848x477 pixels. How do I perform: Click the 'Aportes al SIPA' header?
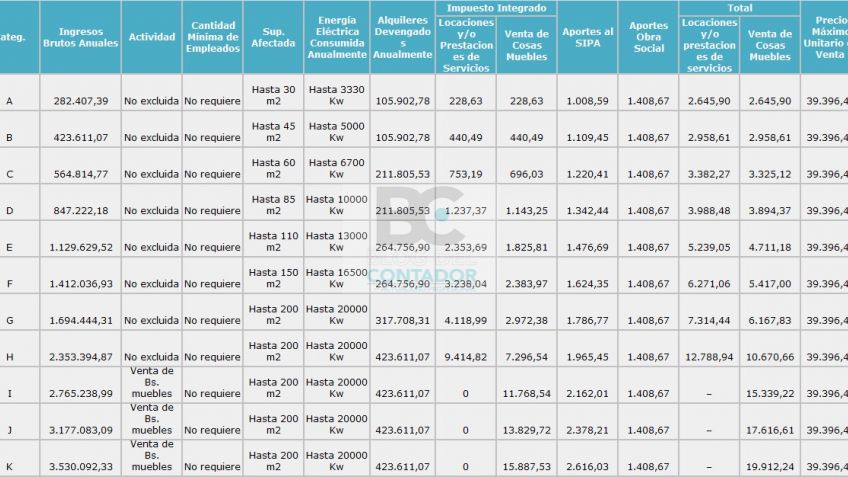pyautogui.click(x=588, y=37)
